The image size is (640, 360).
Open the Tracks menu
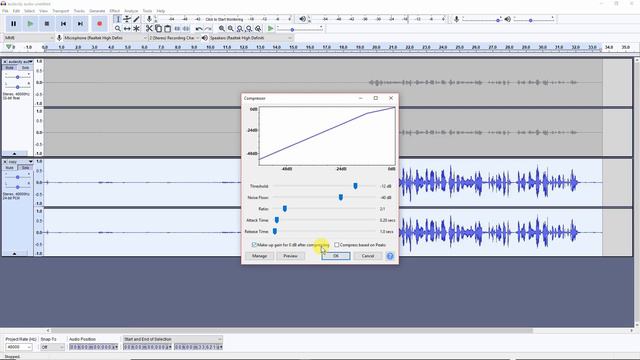click(79, 11)
